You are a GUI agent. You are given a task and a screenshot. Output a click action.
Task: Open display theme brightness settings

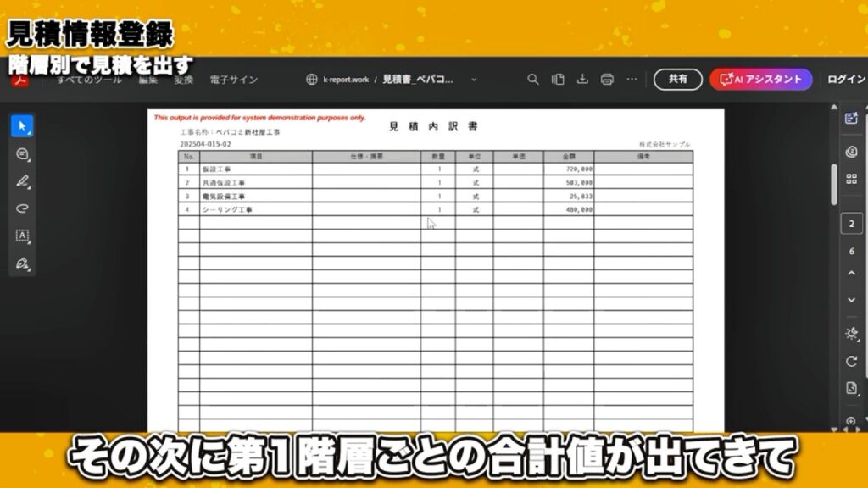tap(851, 333)
